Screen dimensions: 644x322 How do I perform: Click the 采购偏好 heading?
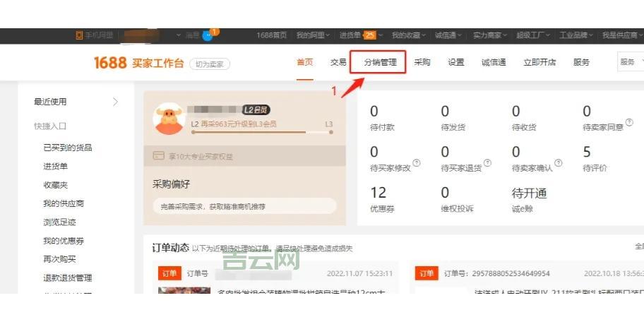(171, 184)
